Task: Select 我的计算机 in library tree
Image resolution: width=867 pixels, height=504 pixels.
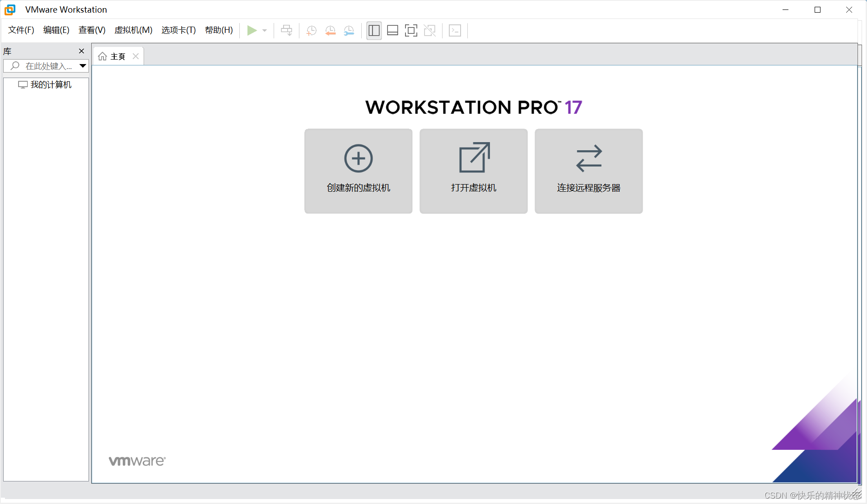Action: pos(51,85)
